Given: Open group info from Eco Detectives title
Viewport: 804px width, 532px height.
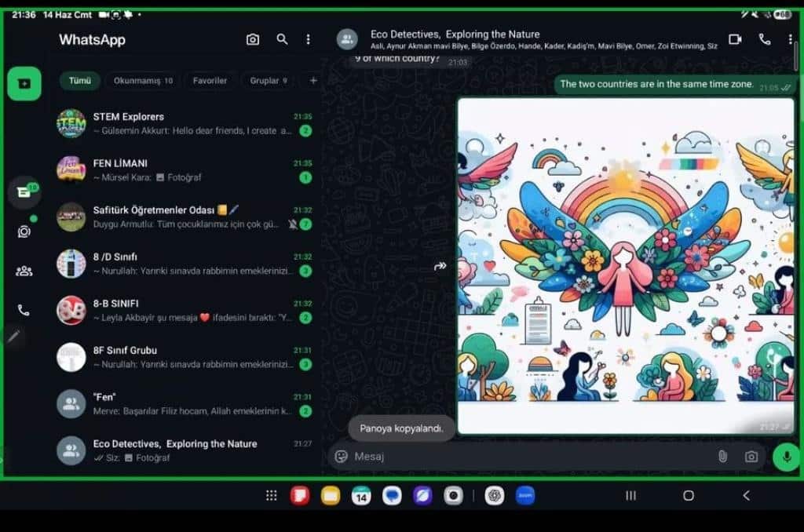Looking at the screenshot, I should coord(455,35).
